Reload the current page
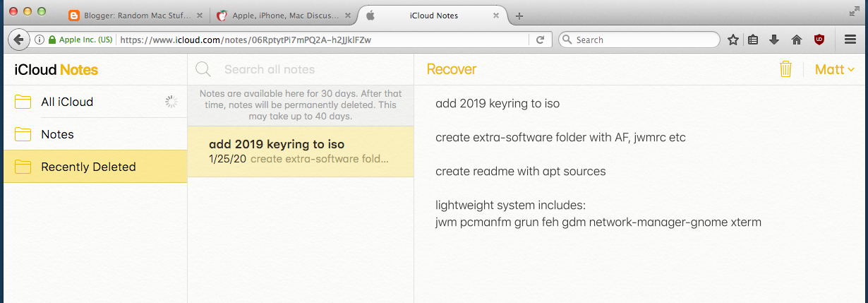 [x=540, y=40]
